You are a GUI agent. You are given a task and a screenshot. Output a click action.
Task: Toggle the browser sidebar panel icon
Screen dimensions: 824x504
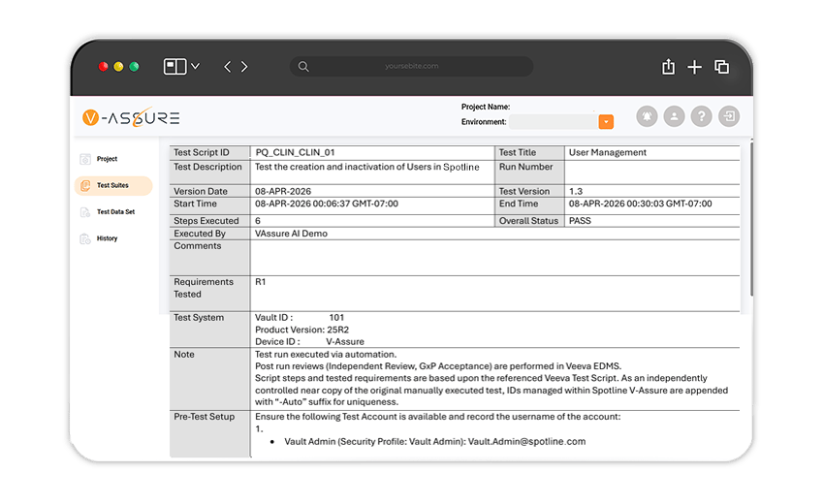pos(175,67)
